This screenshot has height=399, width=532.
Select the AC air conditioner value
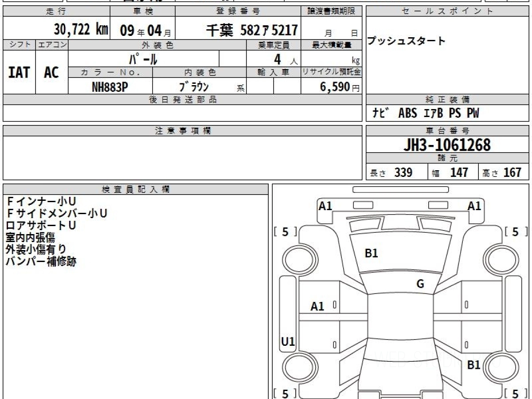coord(51,72)
